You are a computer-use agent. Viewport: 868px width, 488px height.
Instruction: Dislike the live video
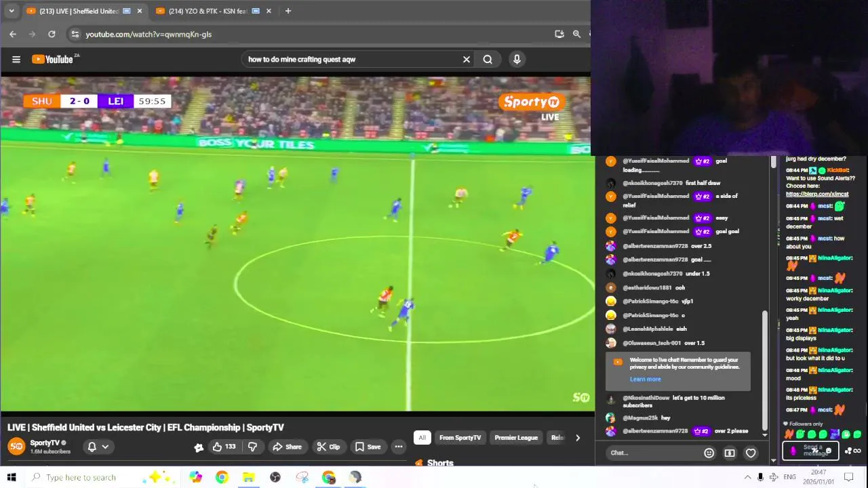[x=252, y=447]
